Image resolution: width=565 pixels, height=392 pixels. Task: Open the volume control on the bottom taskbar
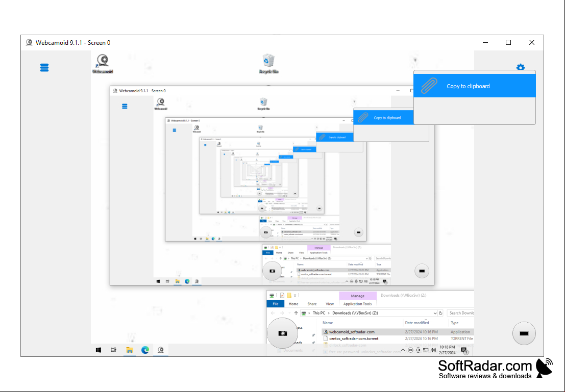433,350
